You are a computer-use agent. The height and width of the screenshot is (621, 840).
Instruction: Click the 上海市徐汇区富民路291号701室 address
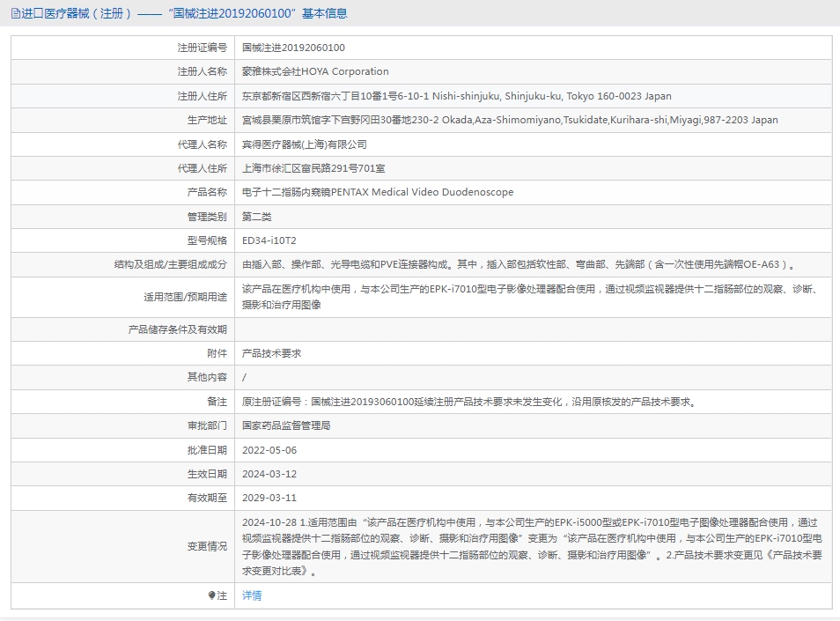coord(313,168)
